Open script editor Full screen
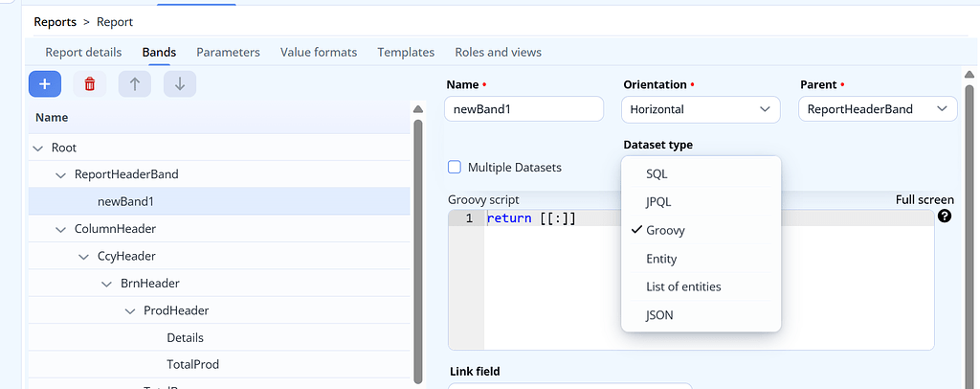Screen dimensions: 980x389 coord(924,200)
